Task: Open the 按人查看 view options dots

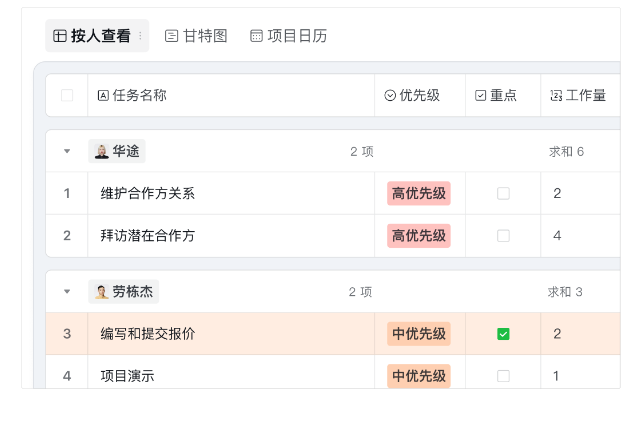Action: pos(140,36)
